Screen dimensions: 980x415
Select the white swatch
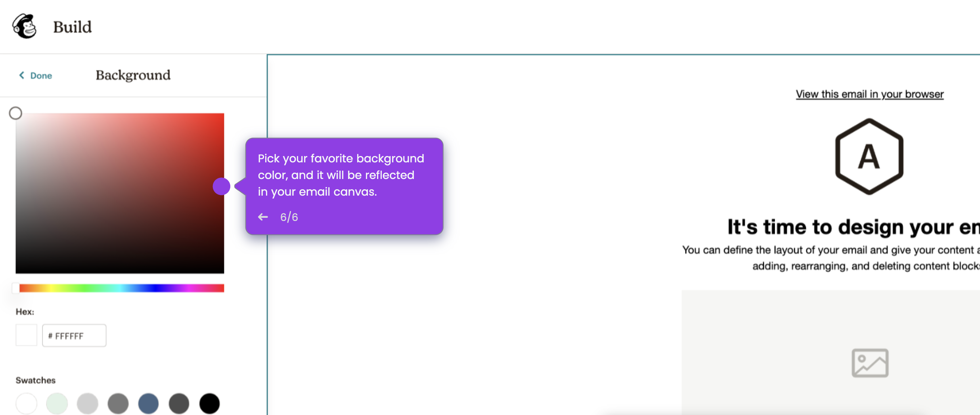[x=26, y=403]
